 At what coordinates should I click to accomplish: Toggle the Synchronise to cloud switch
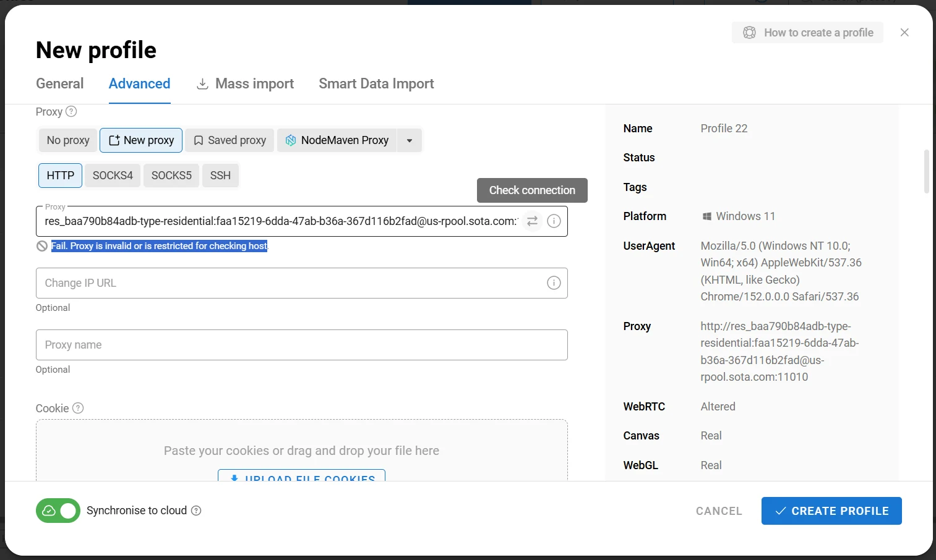point(58,511)
